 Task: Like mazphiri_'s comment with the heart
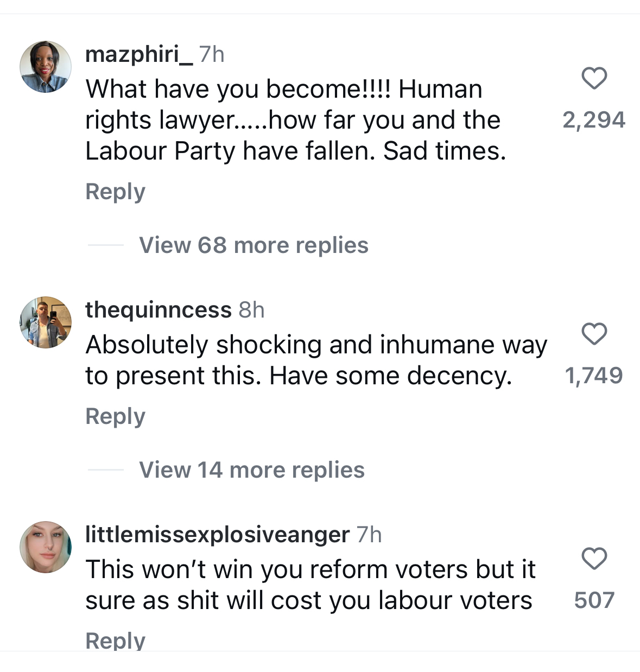point(594,79)
